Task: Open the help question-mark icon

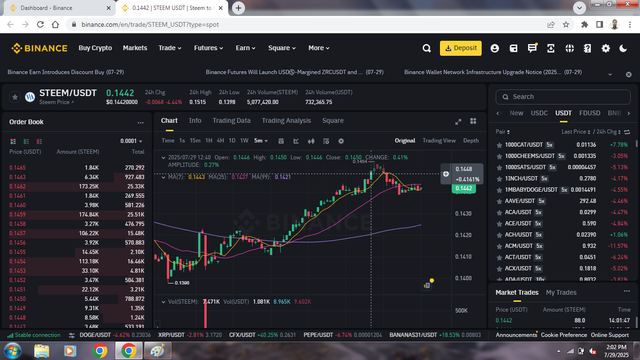Action: [x=587, y=48]
